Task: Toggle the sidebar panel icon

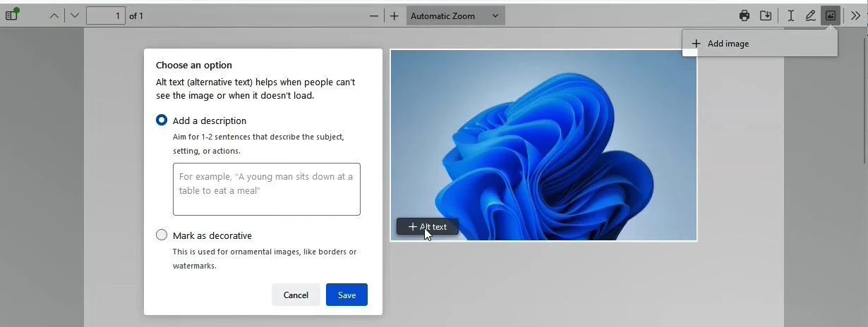Action: click(x=11, y=16)
